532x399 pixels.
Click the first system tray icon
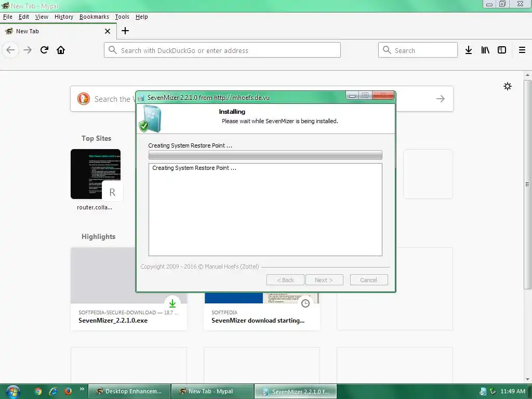click(483, 392)
